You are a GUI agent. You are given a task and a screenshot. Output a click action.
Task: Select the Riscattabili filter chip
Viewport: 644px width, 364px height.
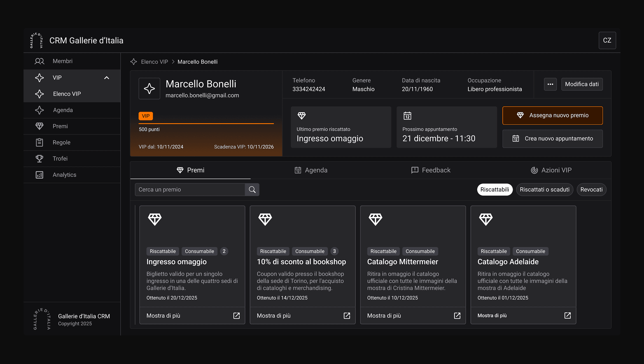tap(494, 190)
